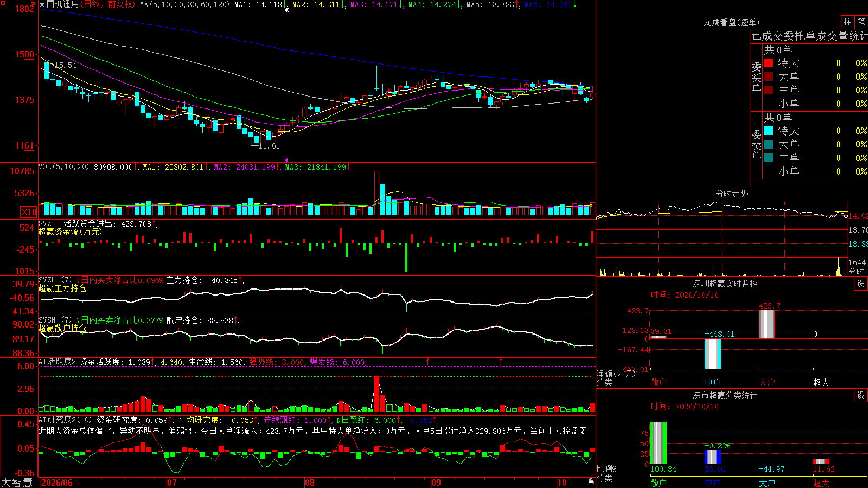Click the 大户 bar showing 423.7
The width and height of the screenshot is (868, 488).
(x=767, y=324)
